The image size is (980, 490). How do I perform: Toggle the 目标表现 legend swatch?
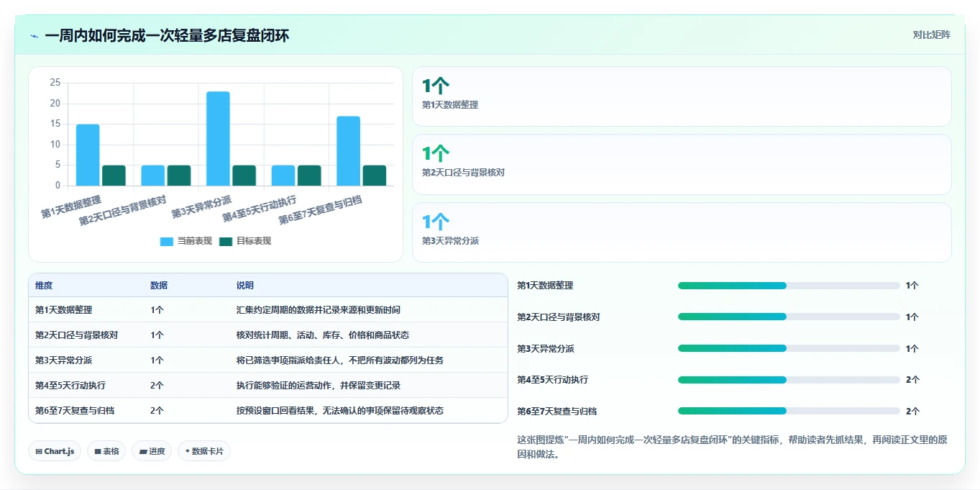point(226,241)
